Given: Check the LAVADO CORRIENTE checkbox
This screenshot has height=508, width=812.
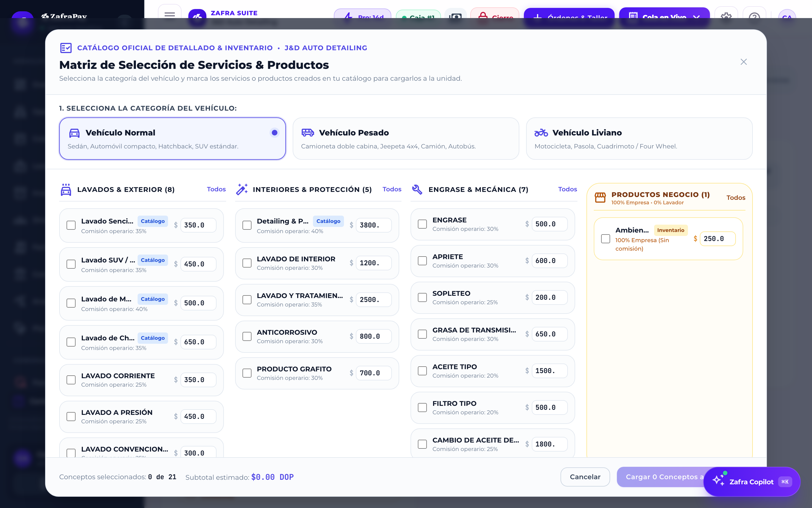Looking at the screenshot, I should click(x=71, y=380).
